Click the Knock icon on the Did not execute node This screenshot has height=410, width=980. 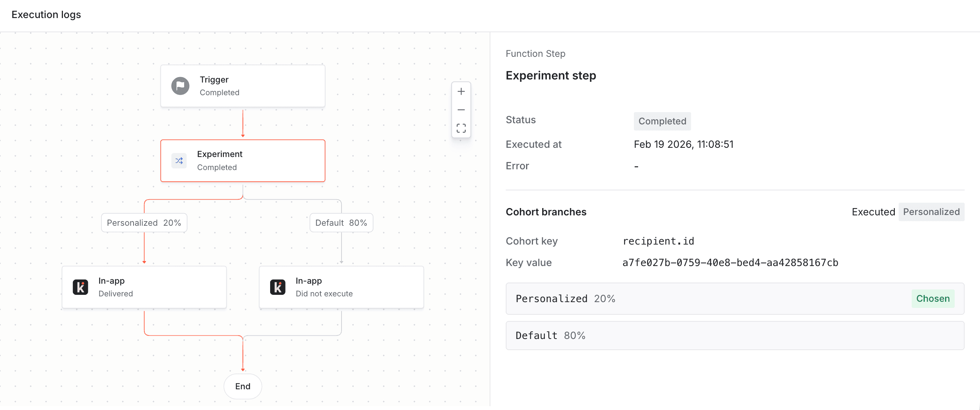(x=278, y=287)
